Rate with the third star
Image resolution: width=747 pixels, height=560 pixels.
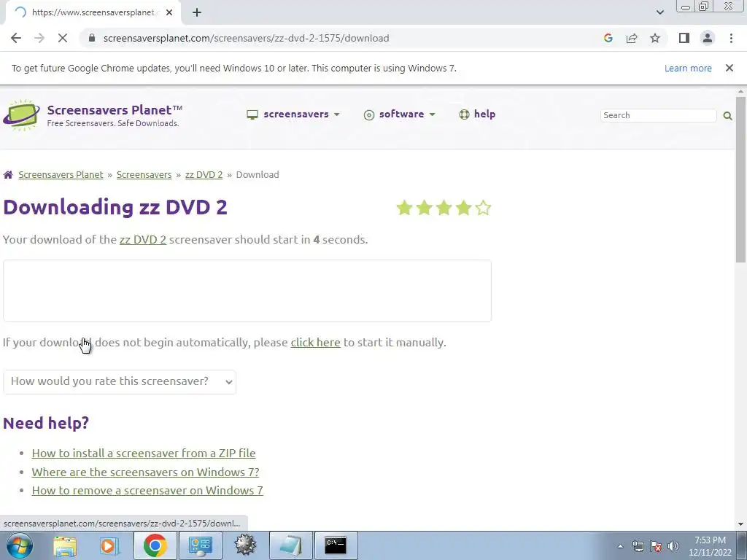[x=444, y=208]
